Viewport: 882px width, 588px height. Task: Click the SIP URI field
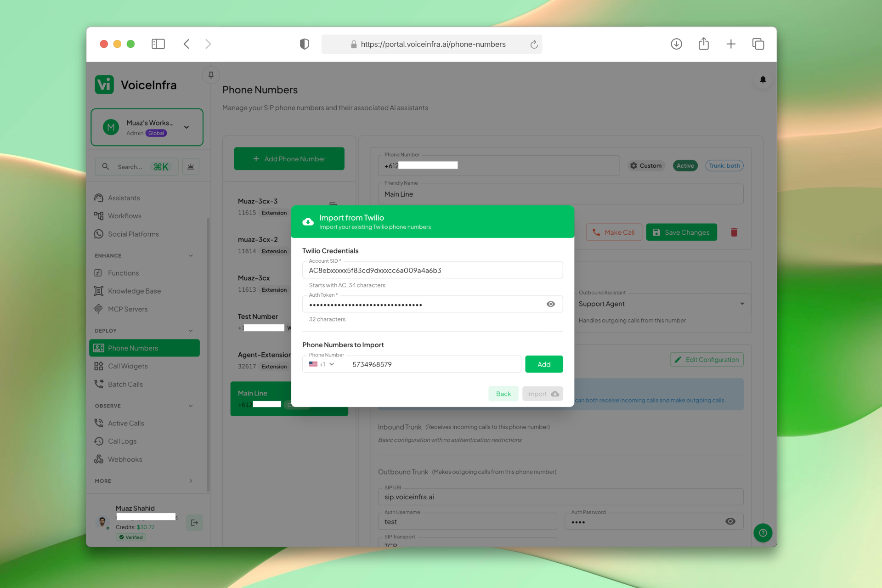click(x=560, y=497)
